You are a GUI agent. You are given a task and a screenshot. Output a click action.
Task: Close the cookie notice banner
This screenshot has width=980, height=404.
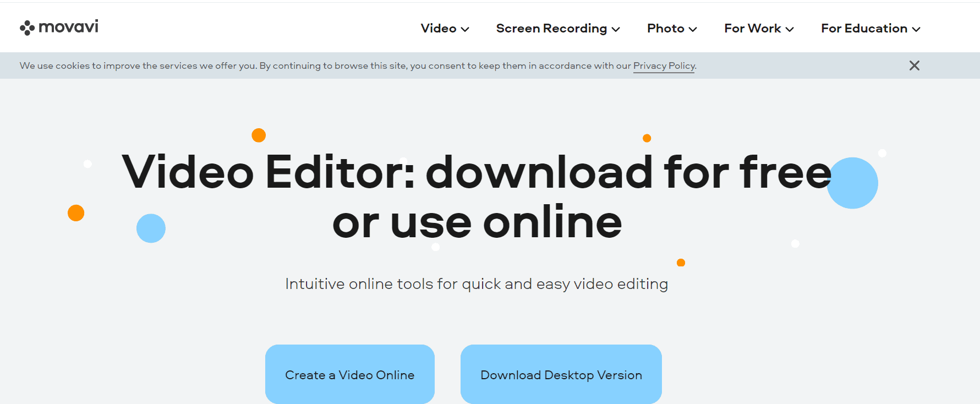point(915,65)
